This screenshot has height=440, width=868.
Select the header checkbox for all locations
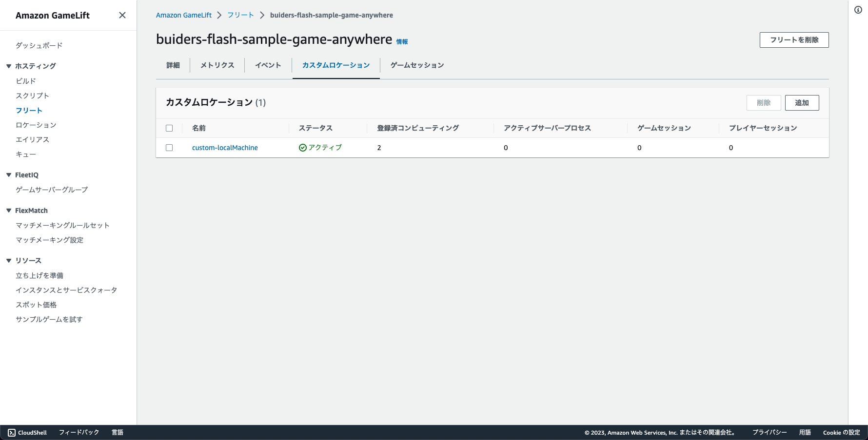[x=169, y=128]
